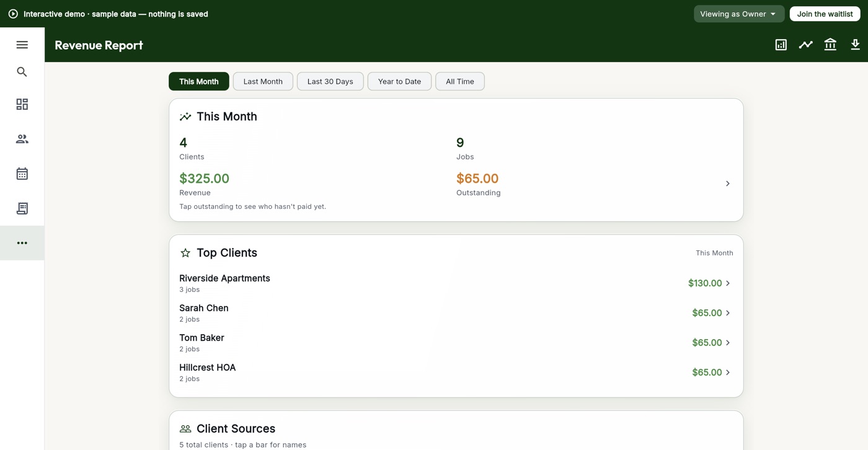The image size is (868, 450).
Task: Open the Riverside Apartments client name
Action: [224, 278]
